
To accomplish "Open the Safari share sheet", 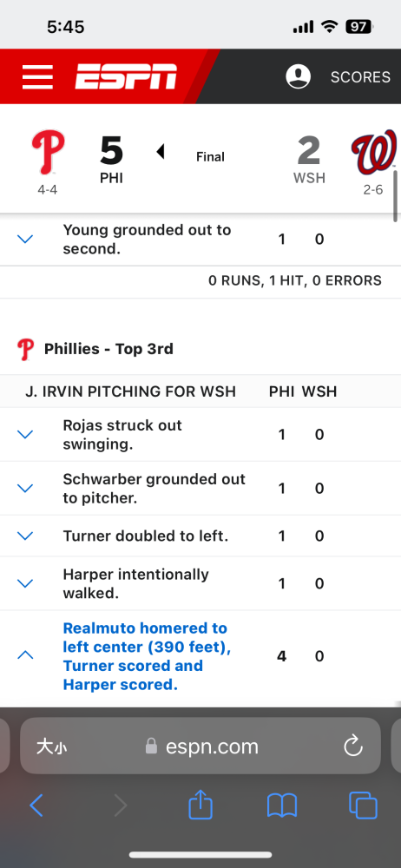I will (x=200, y=805).
